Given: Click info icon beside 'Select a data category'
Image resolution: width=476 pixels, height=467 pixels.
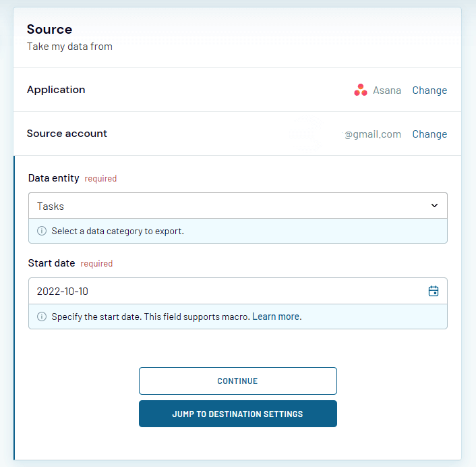Looking at the screenshot, I should point(42,231).
